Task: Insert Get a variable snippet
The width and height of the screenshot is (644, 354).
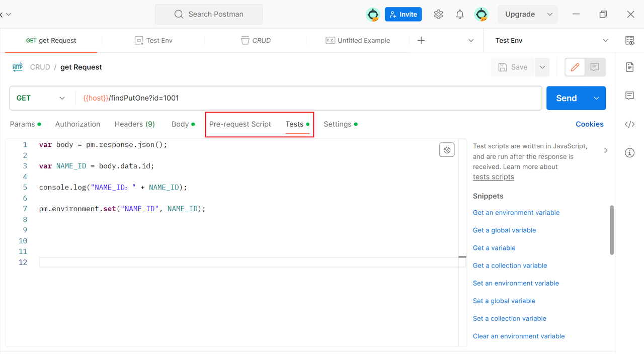Action: 494,248
